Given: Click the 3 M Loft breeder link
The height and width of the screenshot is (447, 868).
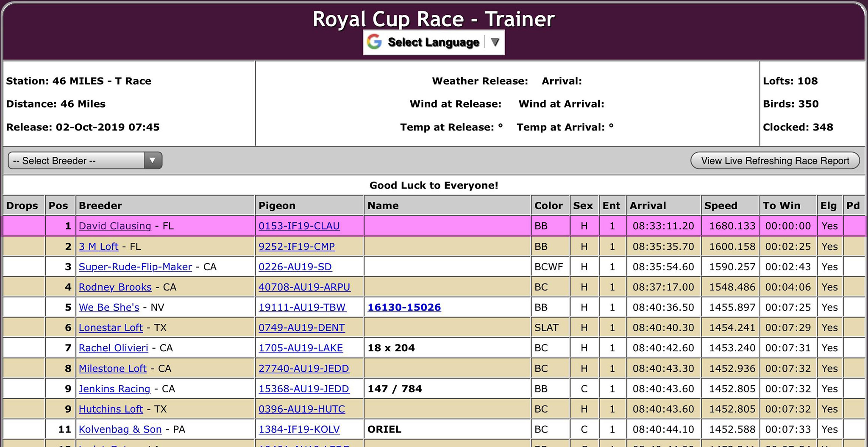Looking at the screenshot, I should pyautogui.click(x=98, y=246).
